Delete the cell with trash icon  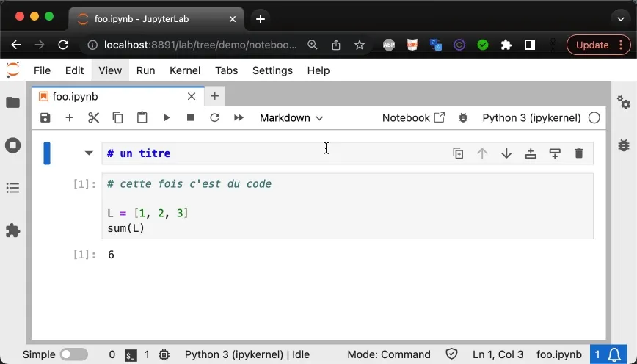(578, 153)
